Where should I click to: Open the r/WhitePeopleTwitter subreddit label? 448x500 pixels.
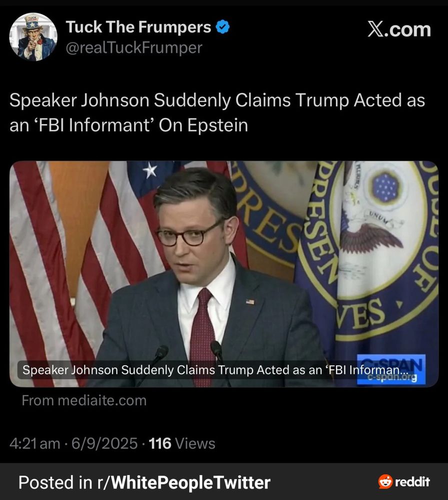[184, 482]
